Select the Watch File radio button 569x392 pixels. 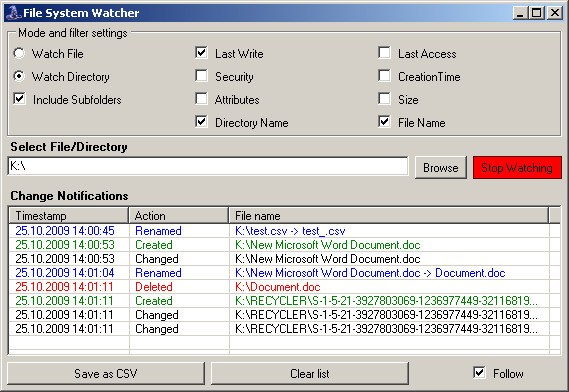pyautogui.click(x=19, y=53)
